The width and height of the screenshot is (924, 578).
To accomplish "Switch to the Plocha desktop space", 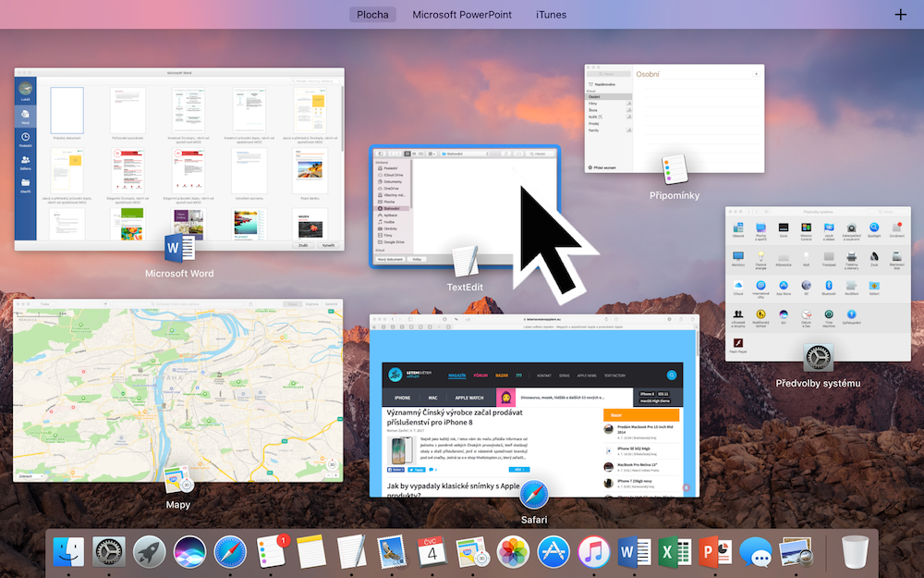I will [x=372, y=14].
